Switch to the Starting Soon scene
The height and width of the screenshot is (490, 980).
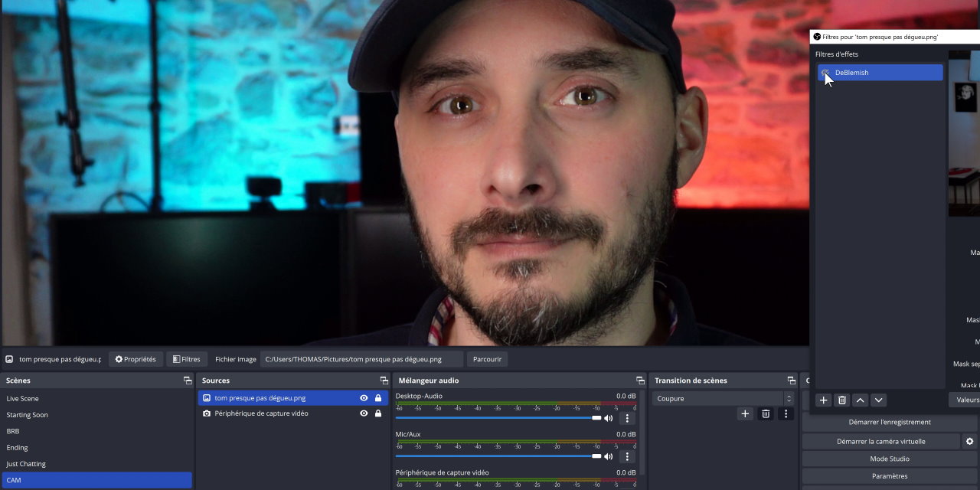[x=28, y=415]
